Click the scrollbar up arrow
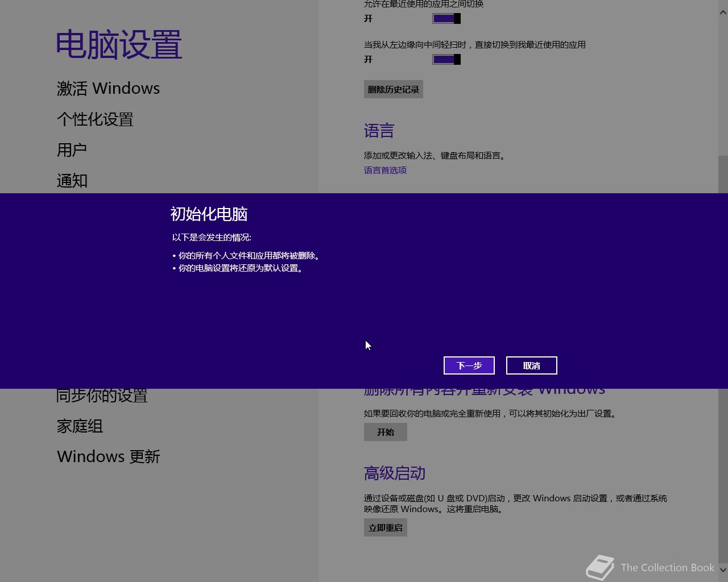The image size is (728, 582). (723, 13)
